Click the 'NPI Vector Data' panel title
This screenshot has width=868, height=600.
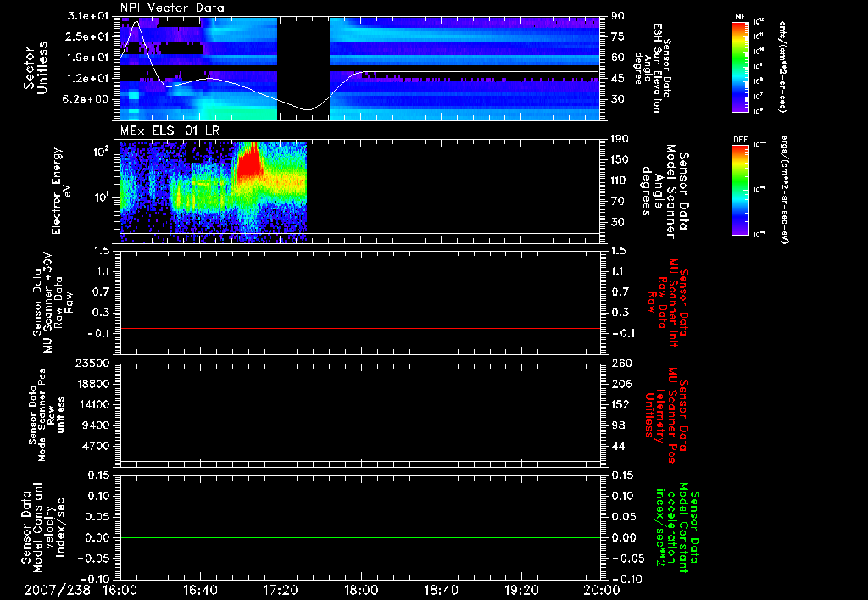[x=172, y=8]
